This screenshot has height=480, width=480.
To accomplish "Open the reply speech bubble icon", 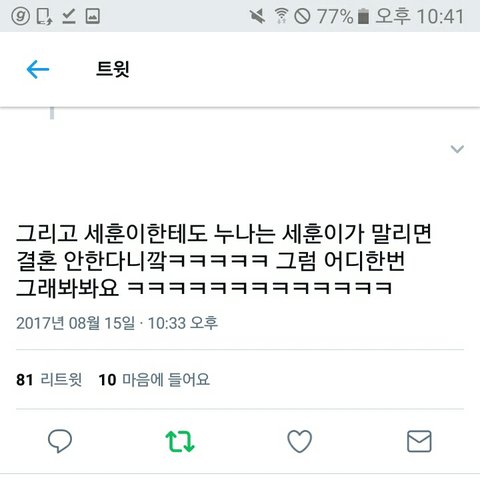I will click(60, 441).
